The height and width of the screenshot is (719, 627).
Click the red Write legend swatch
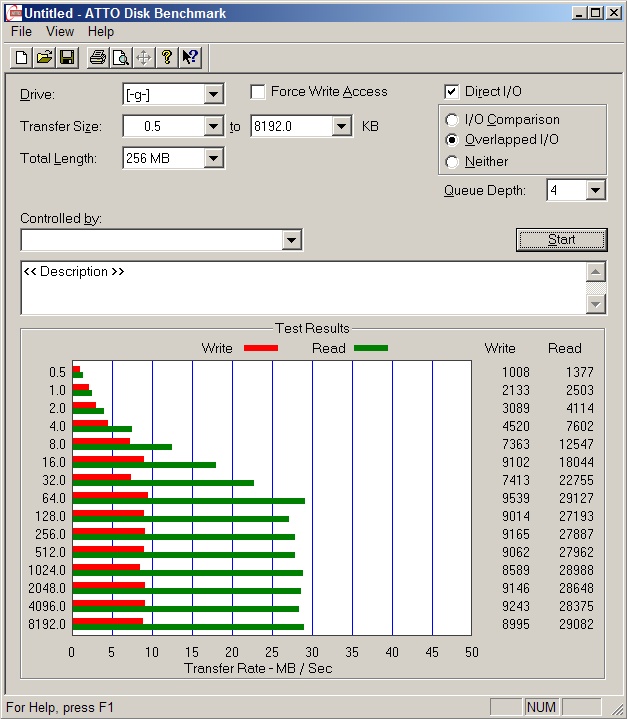[259, 349]
